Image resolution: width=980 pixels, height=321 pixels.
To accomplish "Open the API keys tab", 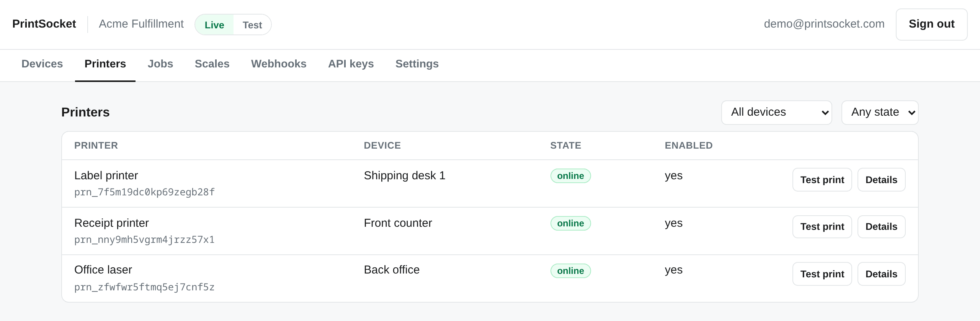I will click(x=351, y=64).
